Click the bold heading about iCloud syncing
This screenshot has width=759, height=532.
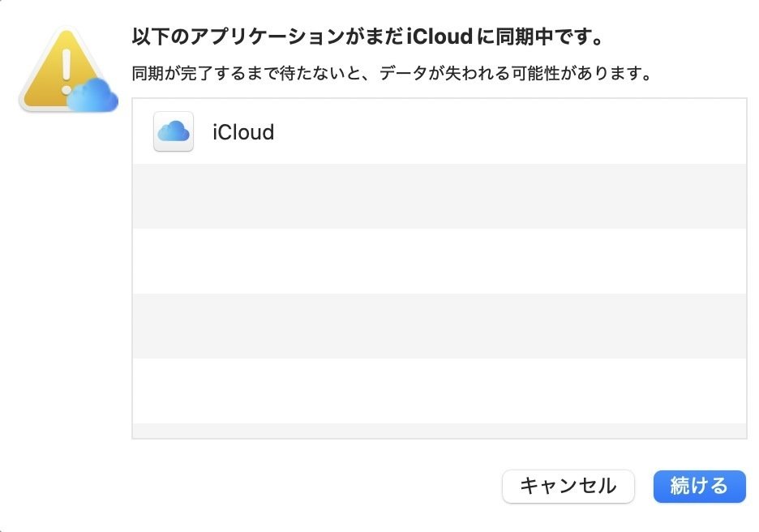pyautogui.click(x=368, y=36)
